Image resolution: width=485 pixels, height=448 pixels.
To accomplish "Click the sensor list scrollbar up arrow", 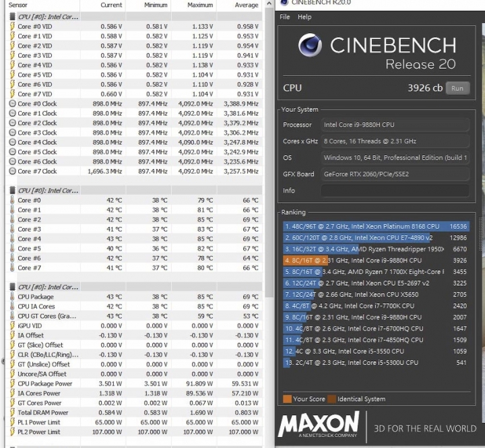I will pos(269,4).
